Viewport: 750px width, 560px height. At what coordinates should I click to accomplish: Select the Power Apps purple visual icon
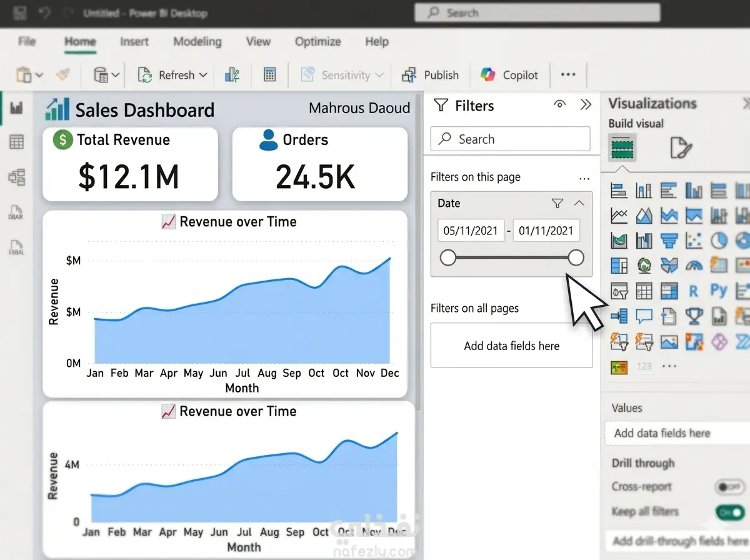coord(719,341)
